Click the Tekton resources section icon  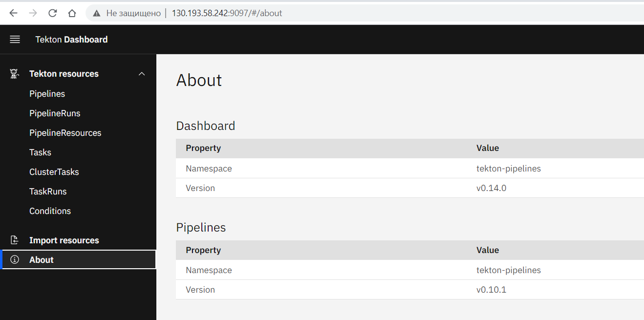[14, 73]
